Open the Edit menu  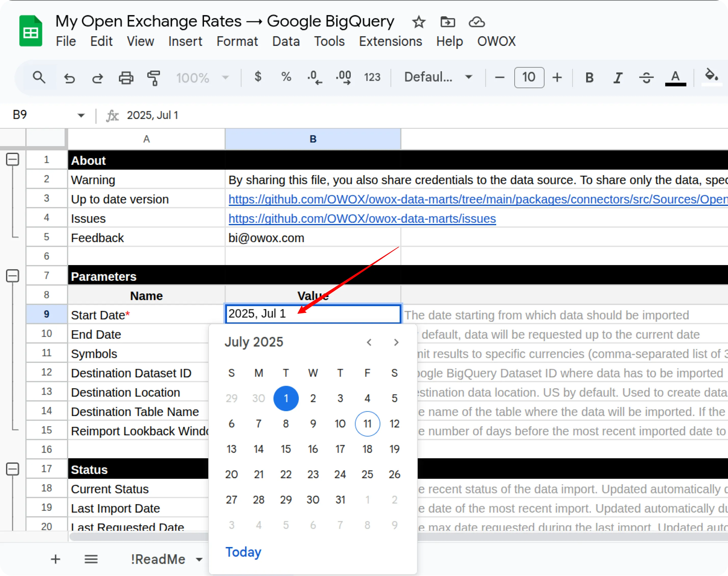click(x=101, y=42)
